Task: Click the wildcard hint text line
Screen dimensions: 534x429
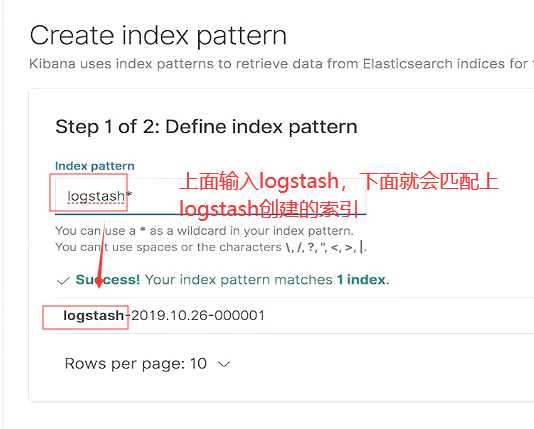Action: 204,231
